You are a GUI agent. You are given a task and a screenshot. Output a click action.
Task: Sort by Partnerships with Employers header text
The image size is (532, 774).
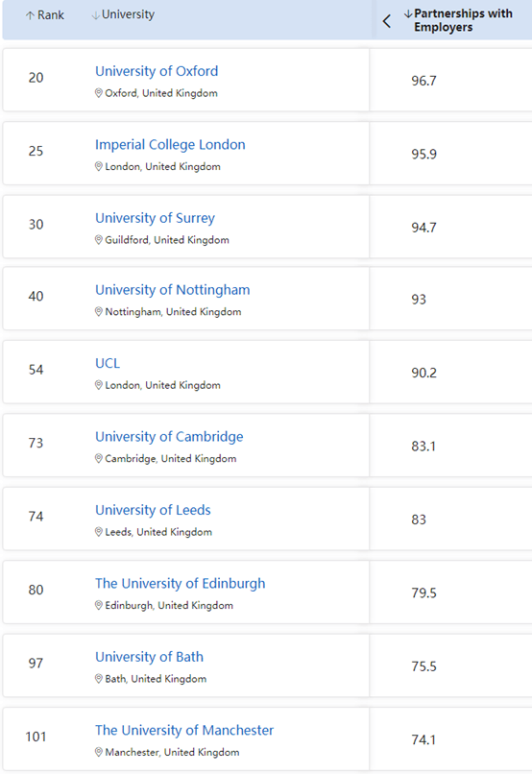coord(463,20)
